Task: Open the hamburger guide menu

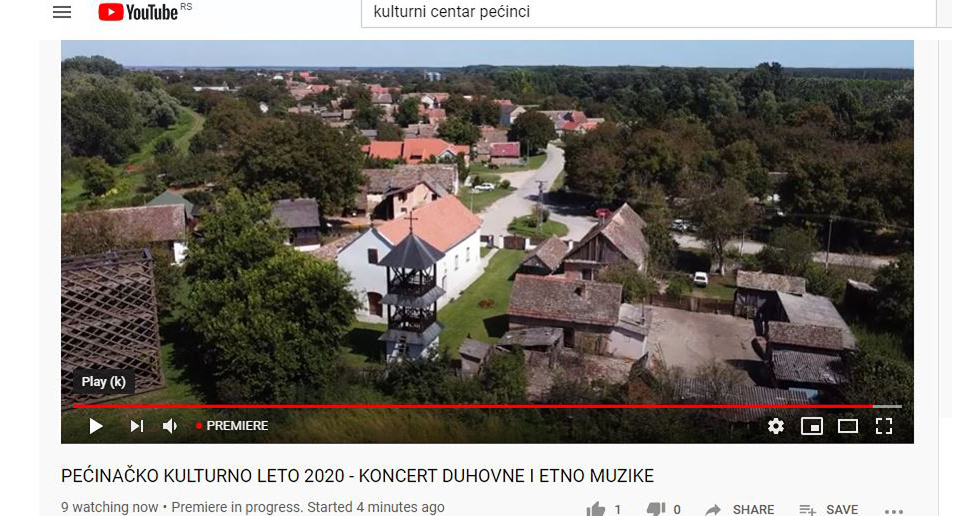Action: click(62, 12)
